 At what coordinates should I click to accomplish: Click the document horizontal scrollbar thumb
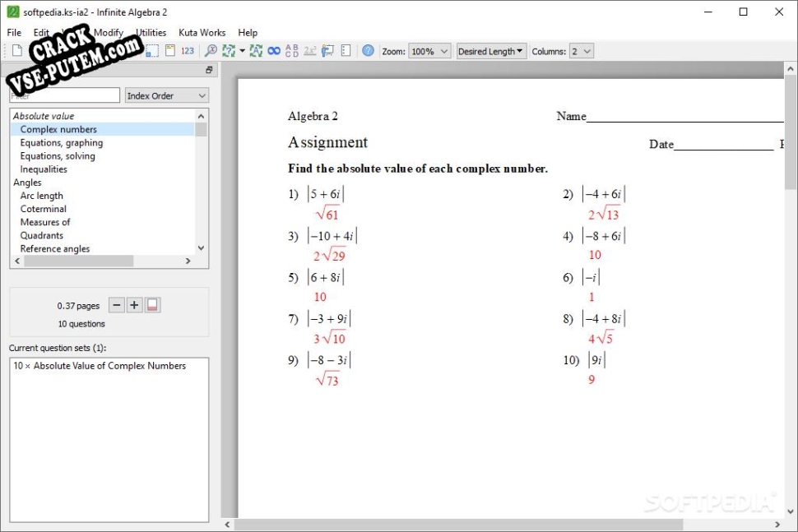click(458, 525)
